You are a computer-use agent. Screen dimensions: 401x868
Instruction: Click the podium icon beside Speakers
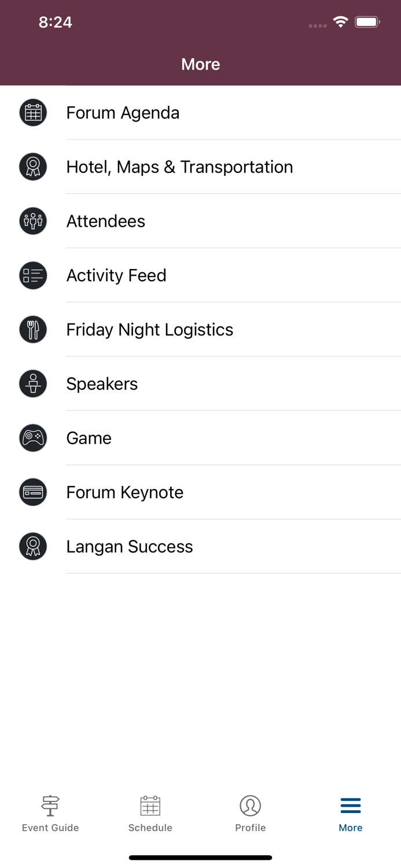[x=33, y=383]
